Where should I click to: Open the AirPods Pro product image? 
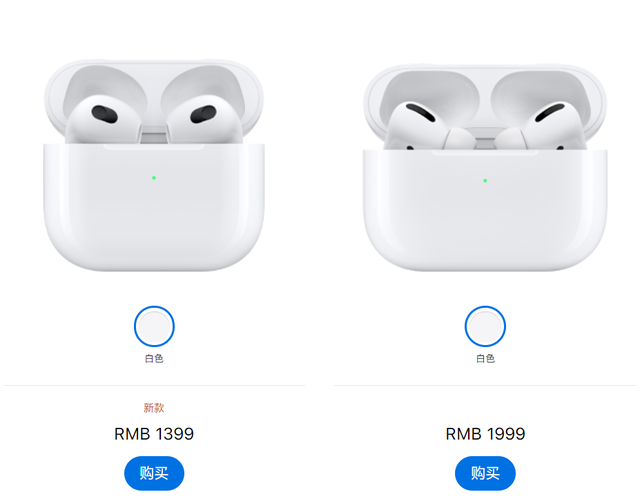pos(485,167)
